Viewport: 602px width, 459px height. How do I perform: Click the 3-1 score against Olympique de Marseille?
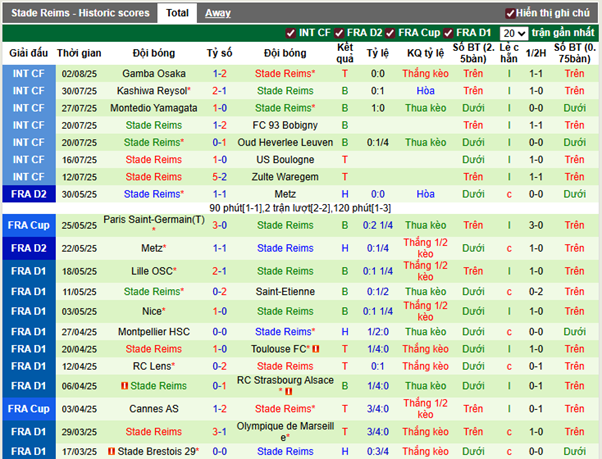pyautogui.click(x=219, y=432)
